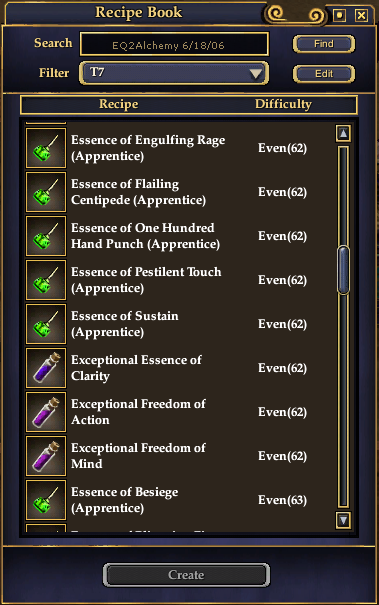Open the T7 filter dropdown
Image resolution: width=379 pixels, height=605 pixels.
point(174,73)
